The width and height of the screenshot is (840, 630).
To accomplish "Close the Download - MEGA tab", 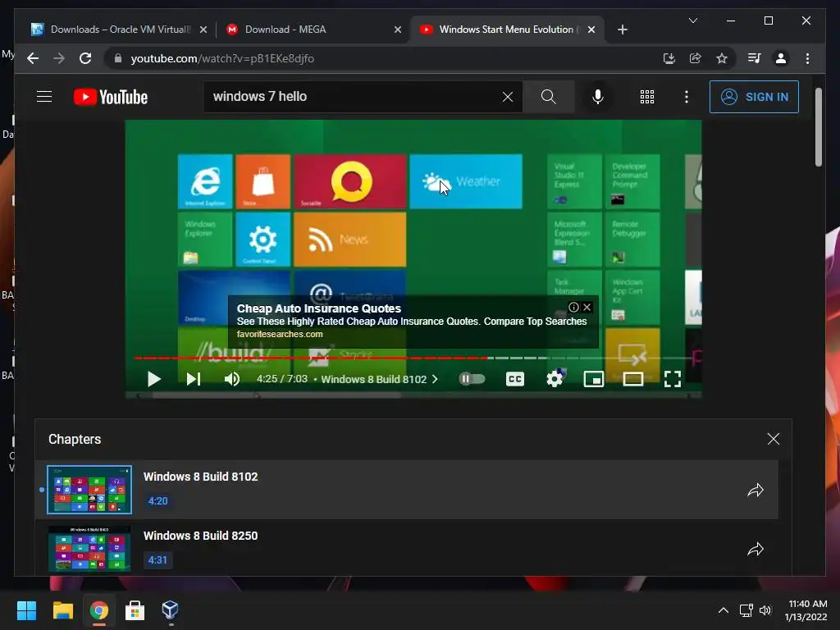I will click(x=398, y=30).
